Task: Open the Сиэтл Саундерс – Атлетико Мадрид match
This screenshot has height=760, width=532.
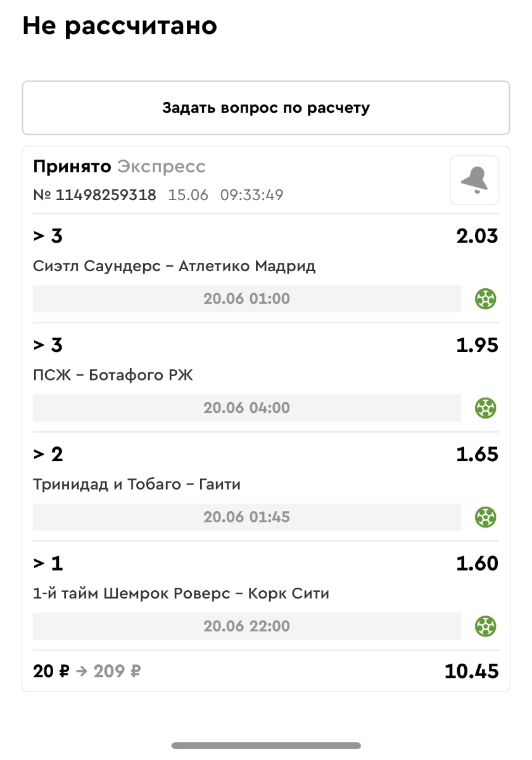Action: [x=174, y=266]
